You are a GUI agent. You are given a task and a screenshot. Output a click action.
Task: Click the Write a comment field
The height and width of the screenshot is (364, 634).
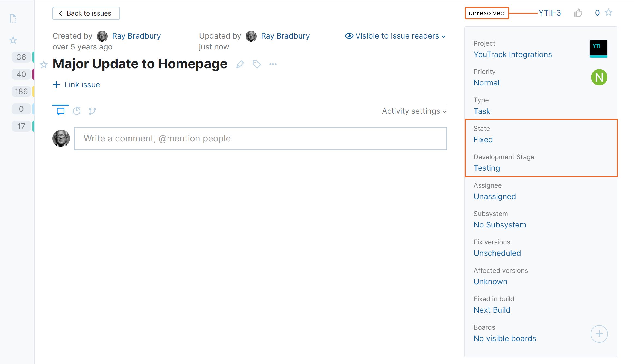click(260, 138)
